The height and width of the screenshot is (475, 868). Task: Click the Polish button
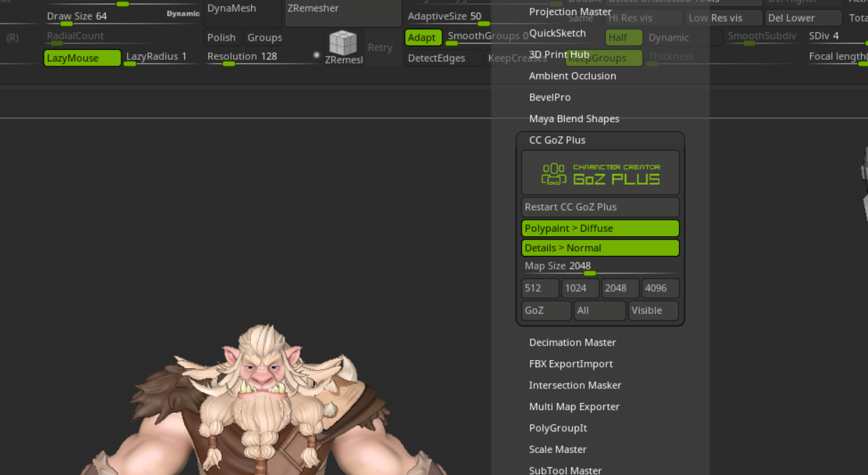(222, 37)
